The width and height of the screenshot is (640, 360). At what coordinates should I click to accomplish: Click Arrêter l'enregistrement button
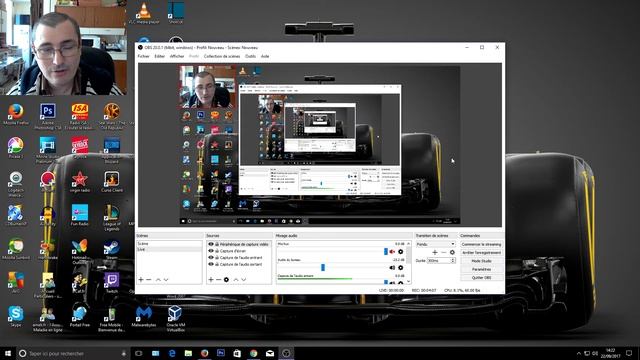(481, 253)
